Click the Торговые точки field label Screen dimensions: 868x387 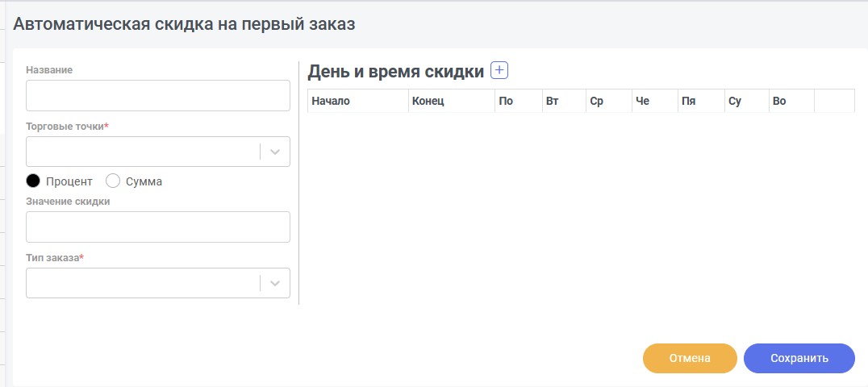(68, 127)
